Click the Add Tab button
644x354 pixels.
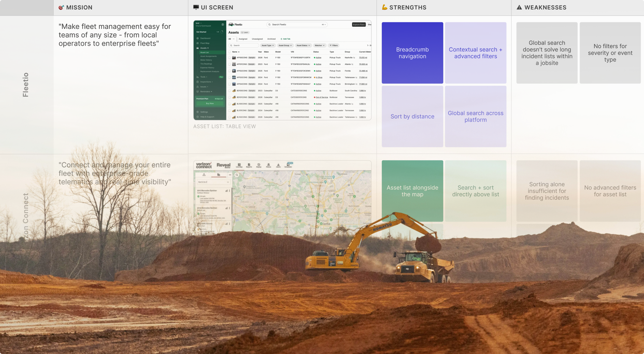[x=285, y=39]
